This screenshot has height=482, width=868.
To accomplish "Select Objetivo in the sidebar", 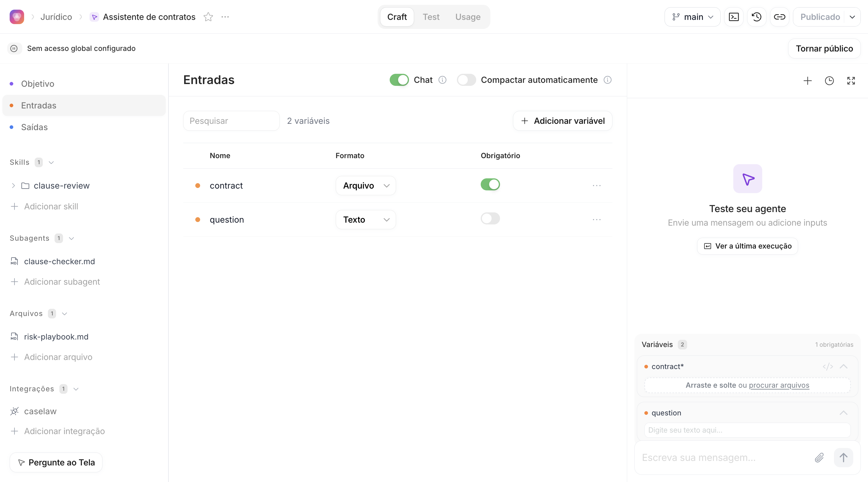I will point(84,84).
